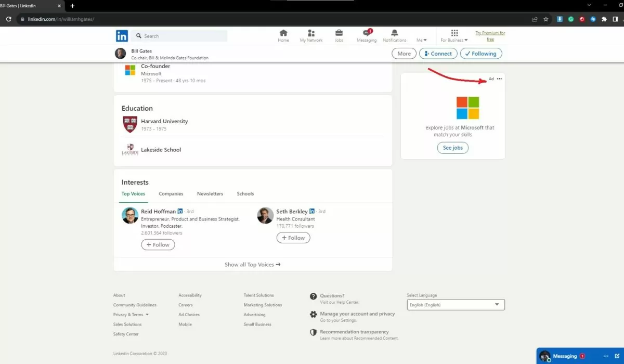Switch to the Schools tab
Screen dimensions: 624x364
point(245,193)
